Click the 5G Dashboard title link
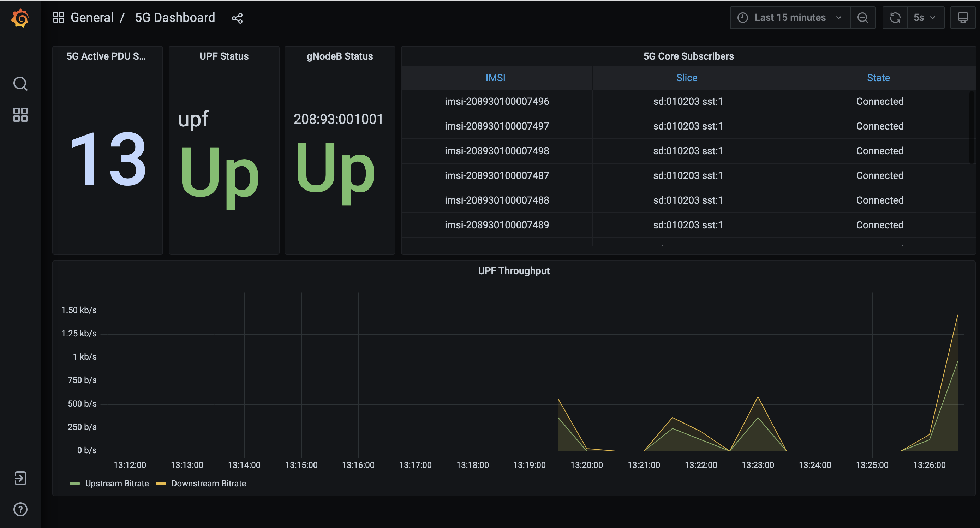980x528 pixels. (x=175, y=18)
